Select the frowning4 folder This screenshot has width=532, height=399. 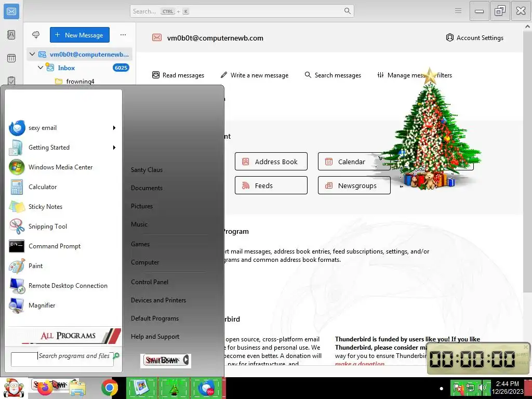(79, 81)
